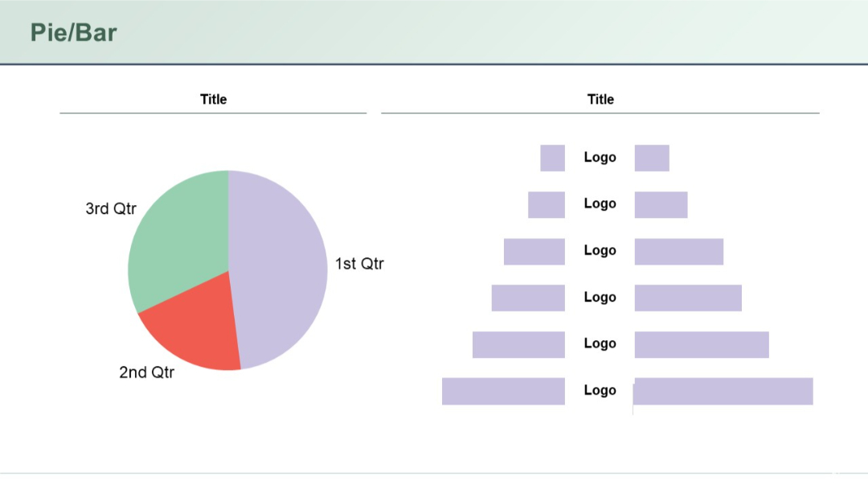Click the Pie/Bar slide heading
Viewport: 868px width, 489px height.
click(x=73, y=32)
